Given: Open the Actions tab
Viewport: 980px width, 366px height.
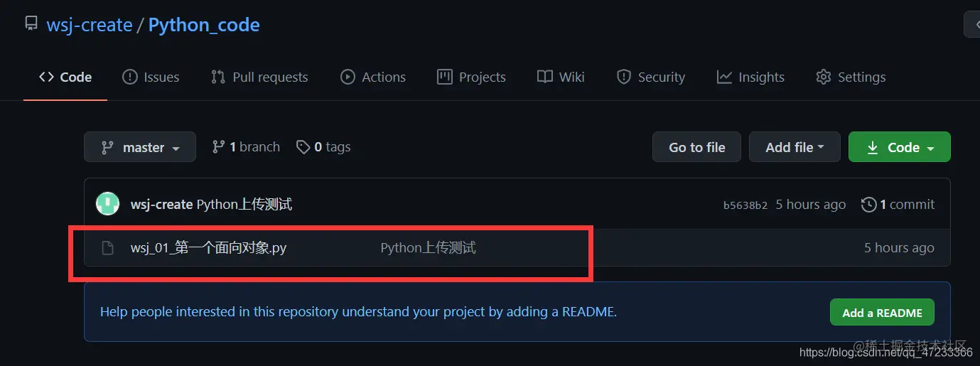Looking at the screenshot, I should point(373,77).
